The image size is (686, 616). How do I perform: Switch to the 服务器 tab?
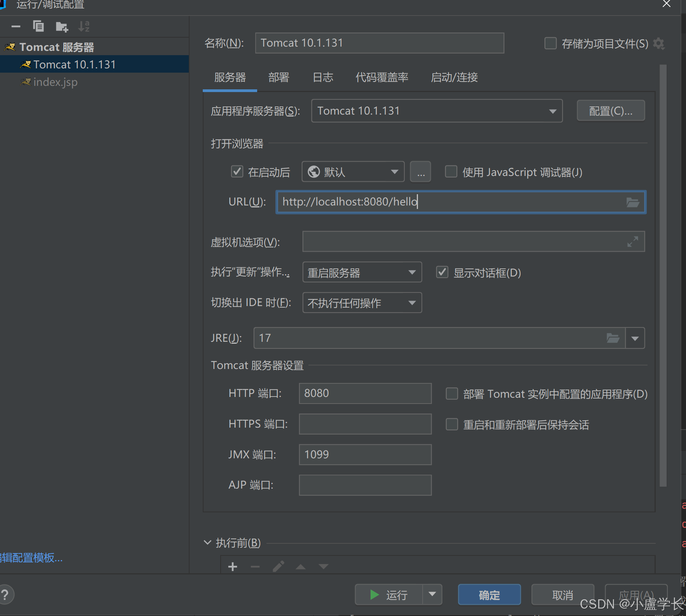230,78
